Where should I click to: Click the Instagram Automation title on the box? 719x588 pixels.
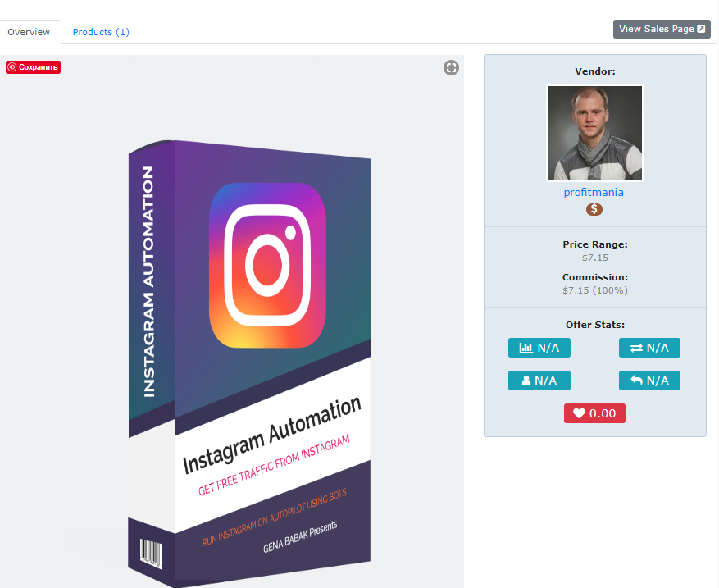(272, 435)
